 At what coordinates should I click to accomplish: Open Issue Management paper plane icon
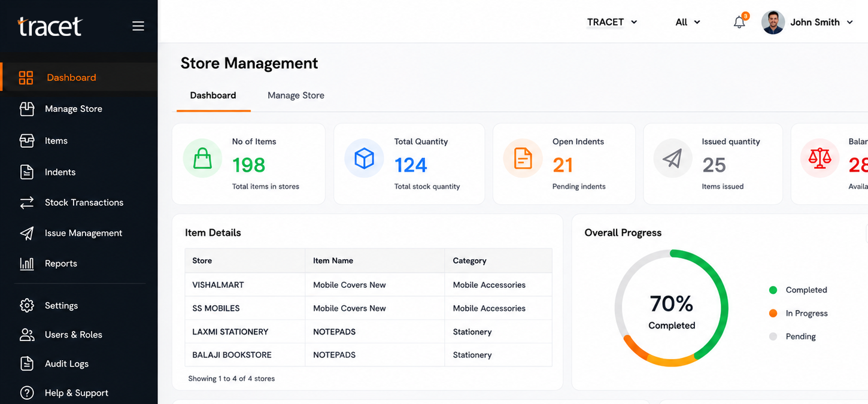(x=27, y=233)
